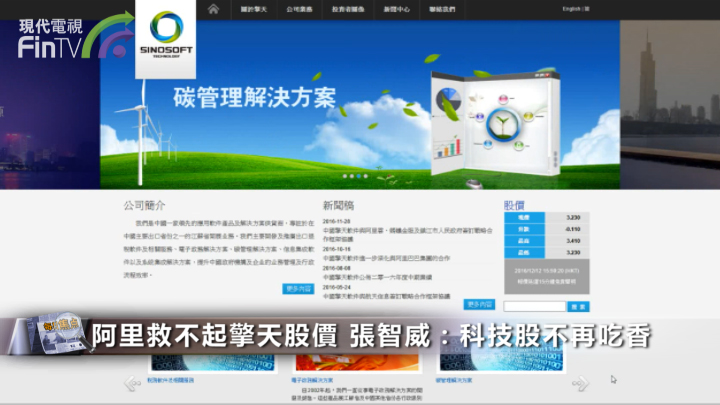Click the 碳管理解決方案 banner heading
The height and width of the screenshot is (405, 720).
[x=254, y=97]
